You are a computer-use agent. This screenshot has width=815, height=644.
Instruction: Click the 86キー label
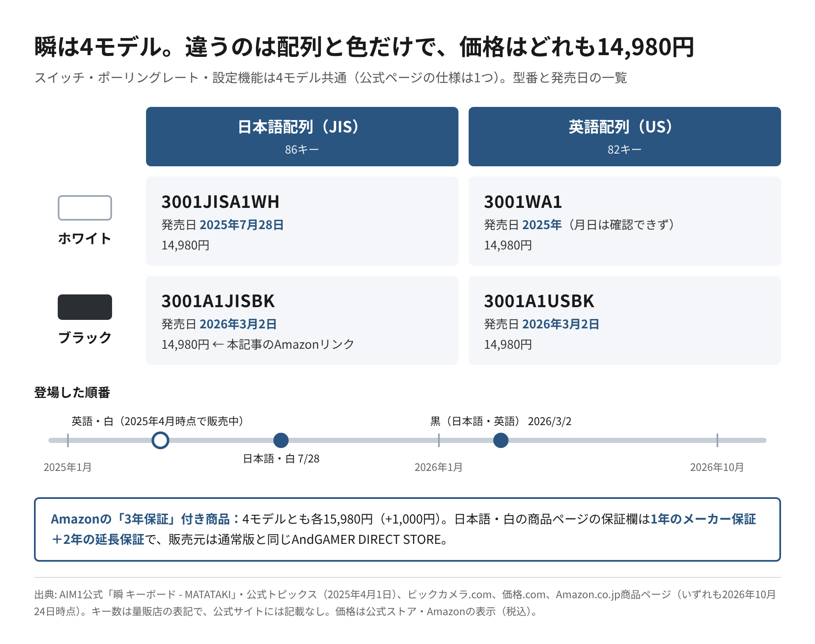click(x=302, y=150)
